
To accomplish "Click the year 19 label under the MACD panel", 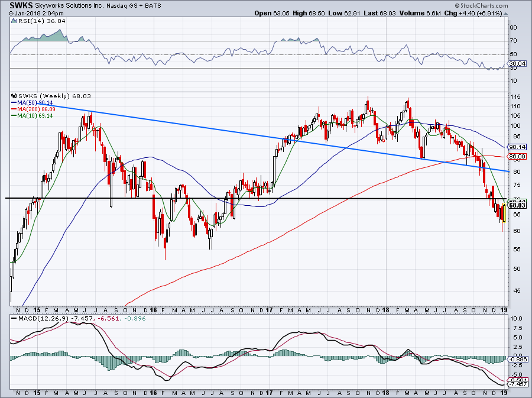I will [504, 393].
